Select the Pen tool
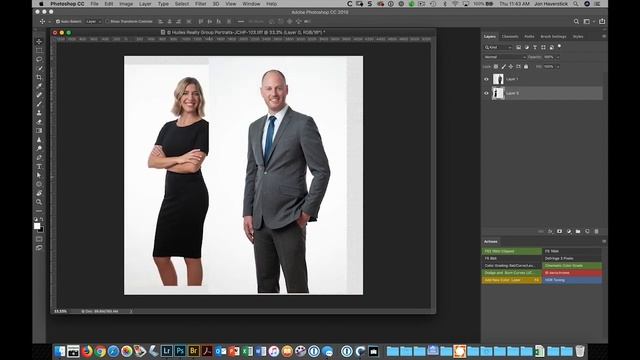This screenshot has height=360, width=640. click(39, 158)
